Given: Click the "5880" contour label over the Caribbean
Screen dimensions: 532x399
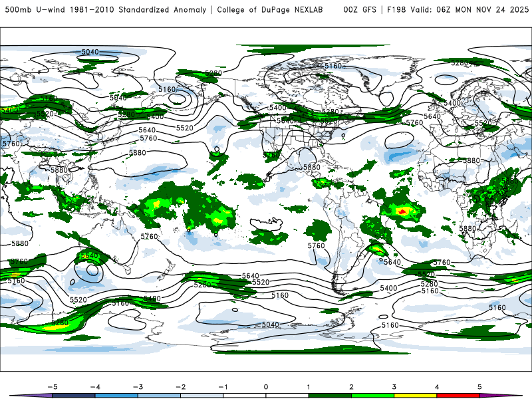Looking at the screenshot, I should (x=311, y=167).
